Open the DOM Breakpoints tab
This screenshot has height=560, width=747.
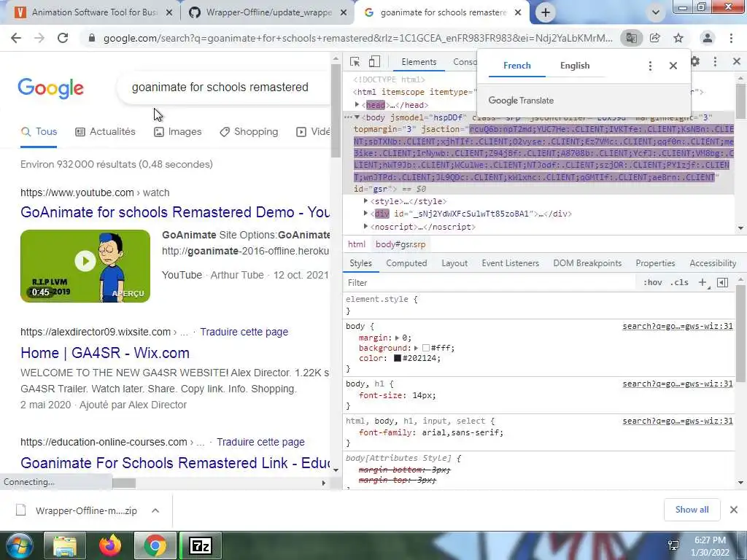point(587,263)
